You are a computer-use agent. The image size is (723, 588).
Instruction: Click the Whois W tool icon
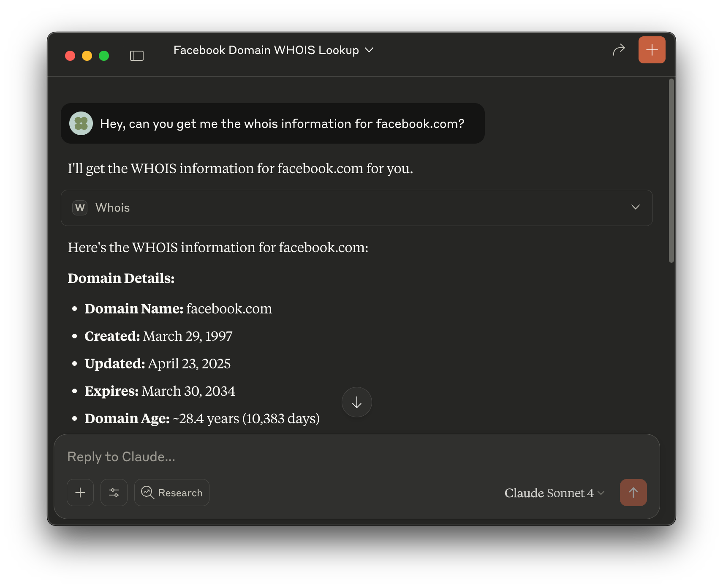pyautogui.click(x=80, y=208)
